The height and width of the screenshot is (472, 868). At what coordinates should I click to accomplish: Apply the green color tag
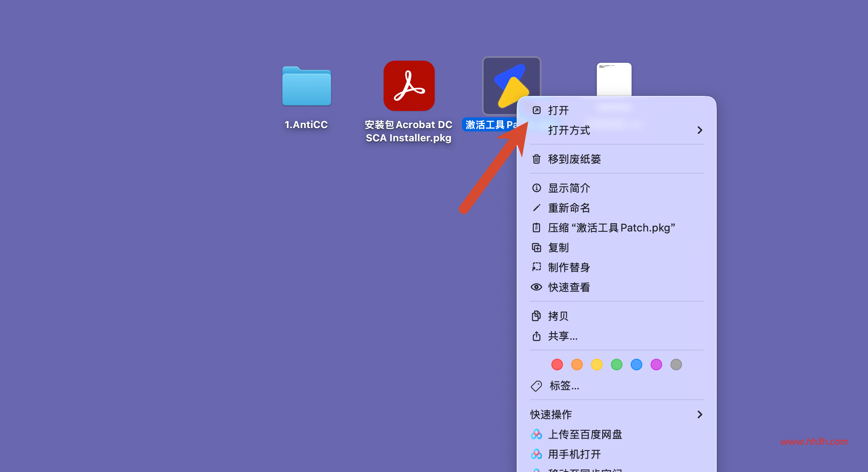point(617,365)
